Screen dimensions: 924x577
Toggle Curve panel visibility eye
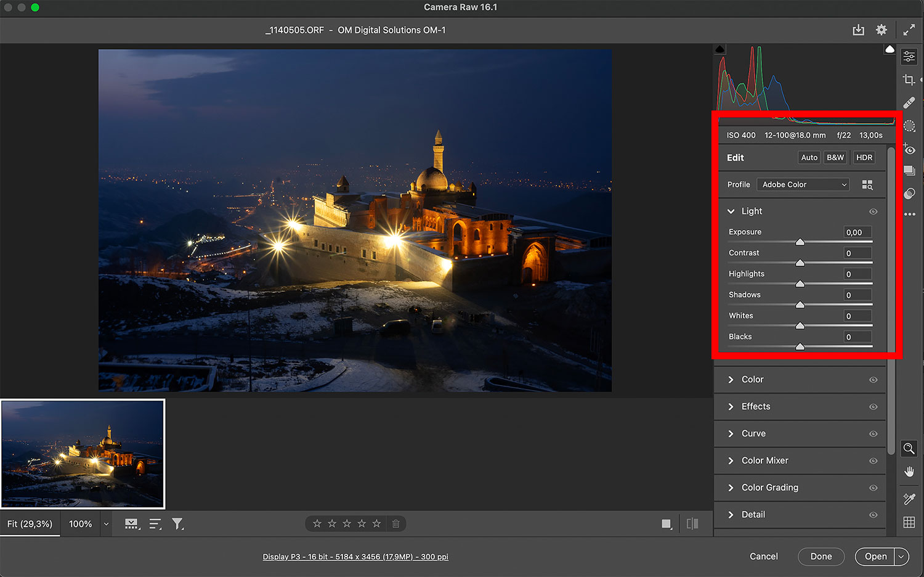coord(873,434)
